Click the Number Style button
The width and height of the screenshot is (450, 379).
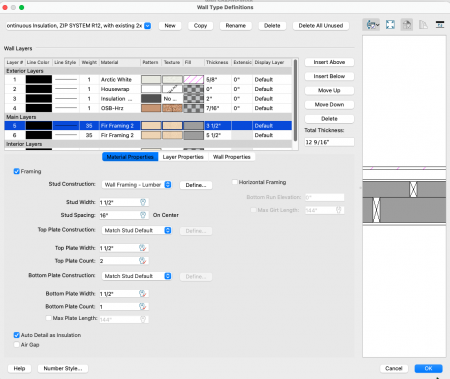63,368
